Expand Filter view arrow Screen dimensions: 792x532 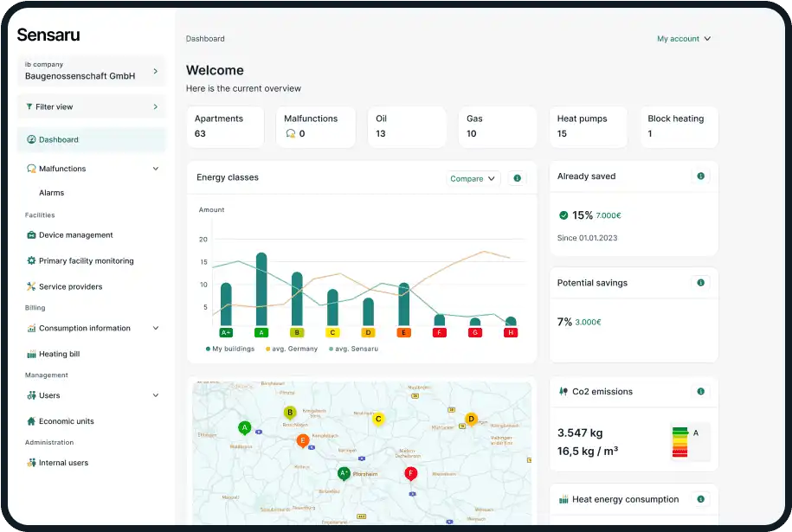tap(156, 106)
